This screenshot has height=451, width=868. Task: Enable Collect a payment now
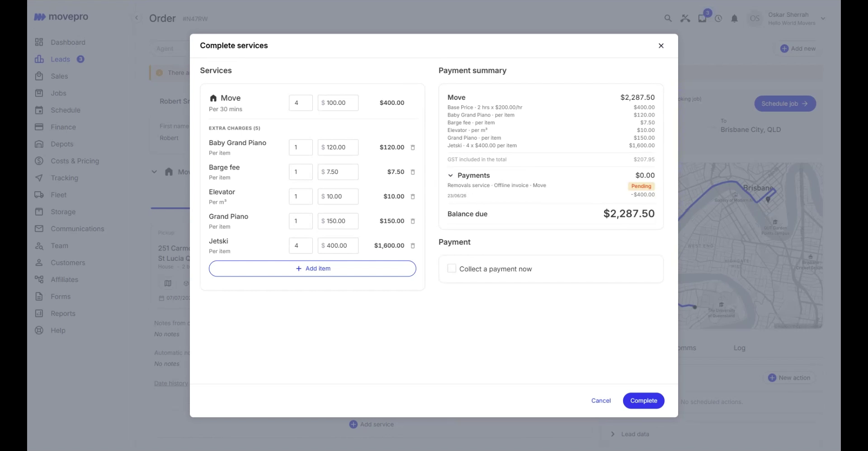coord(452,268)
